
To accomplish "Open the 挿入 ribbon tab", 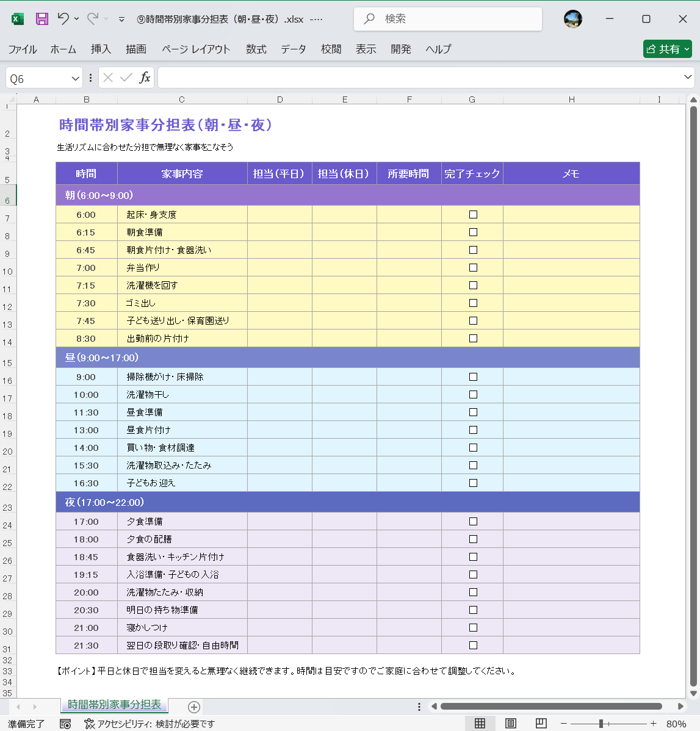I will click(101, 49).
